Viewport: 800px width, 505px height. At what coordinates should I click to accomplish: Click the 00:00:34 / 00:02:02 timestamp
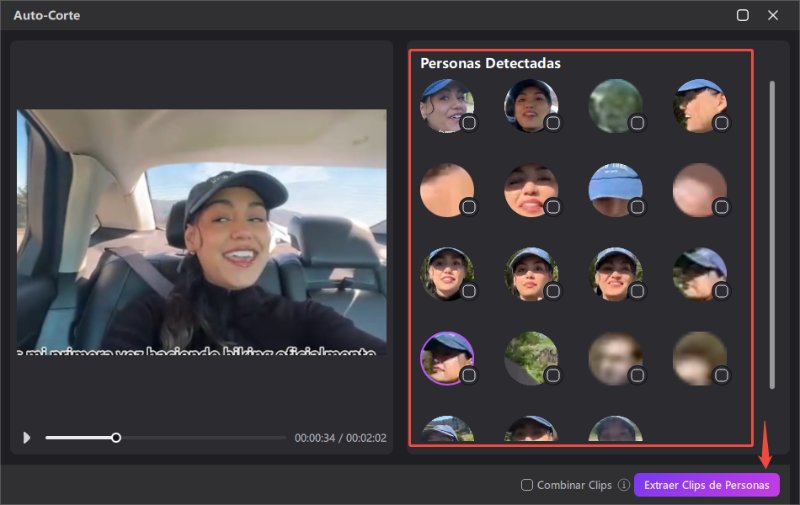(x=340, y=438)
